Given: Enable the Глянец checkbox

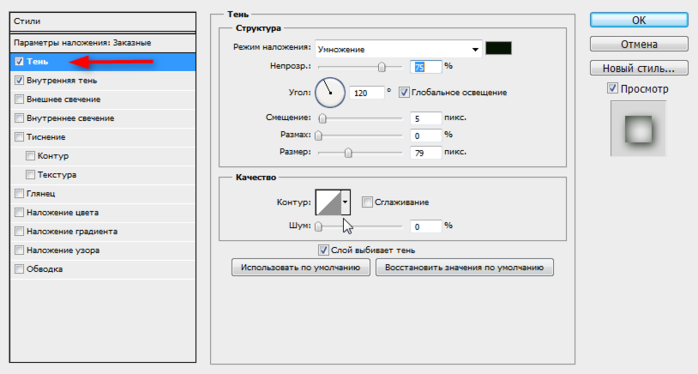Looking at the screenshot, I should click(x=19, y=193).
